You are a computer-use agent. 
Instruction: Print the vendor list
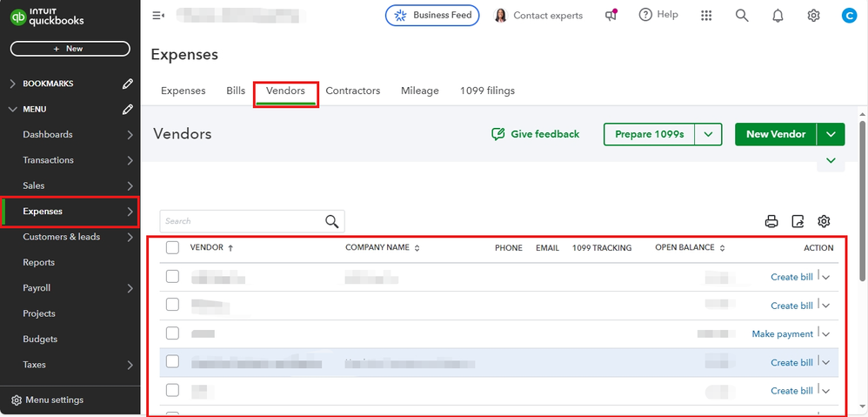point(771,221)
